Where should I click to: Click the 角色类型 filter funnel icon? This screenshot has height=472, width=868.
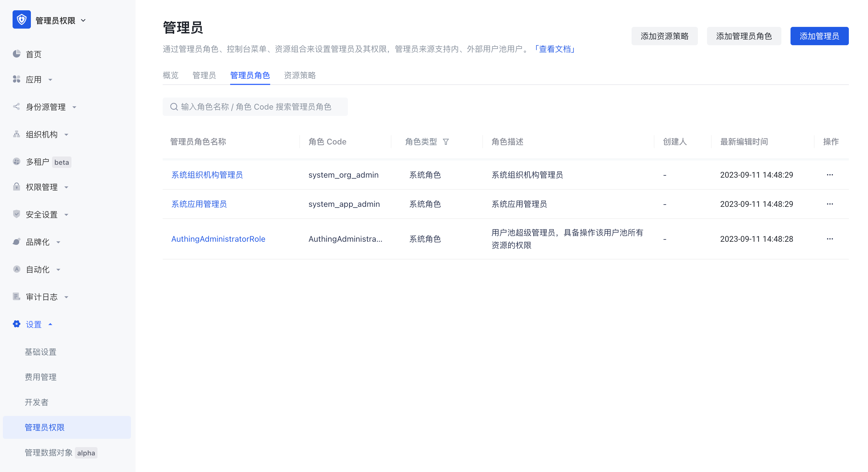point(445,142)
